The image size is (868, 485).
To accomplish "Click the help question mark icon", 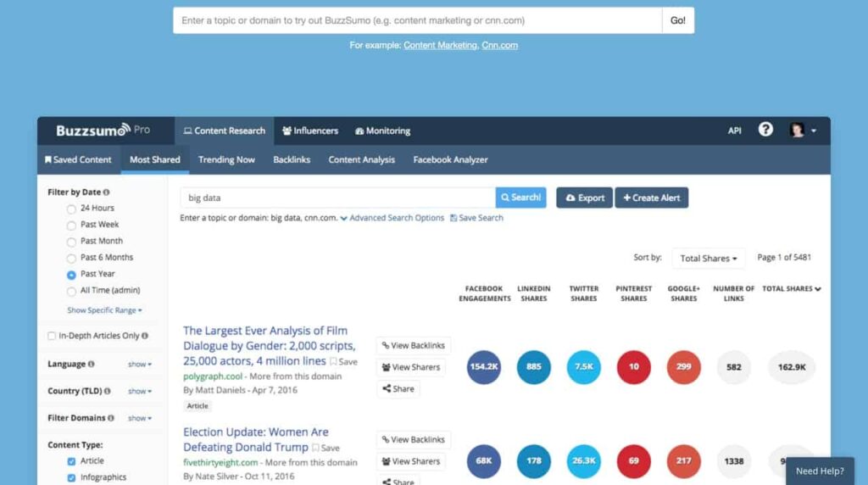I will [x=765, y=130].
